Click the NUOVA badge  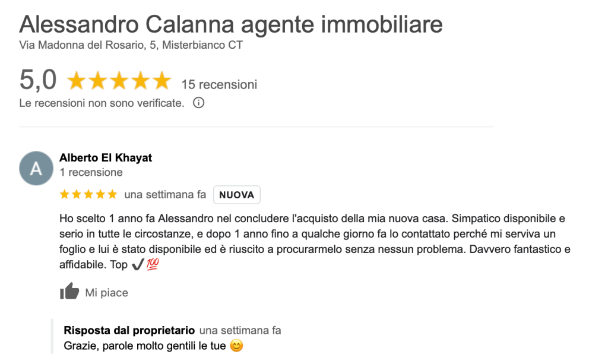click(x=236, y=195)
